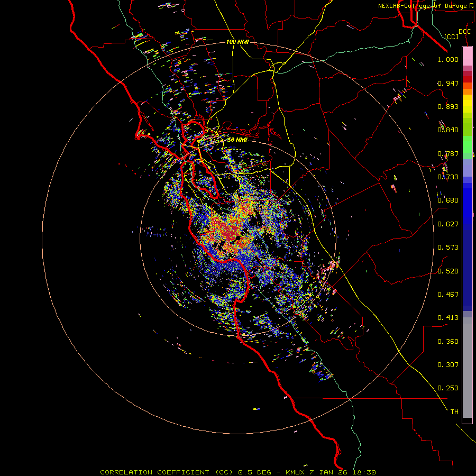Click the pink top segment of color bar
The image size is (476, 476).
click(x=467, y=57)
